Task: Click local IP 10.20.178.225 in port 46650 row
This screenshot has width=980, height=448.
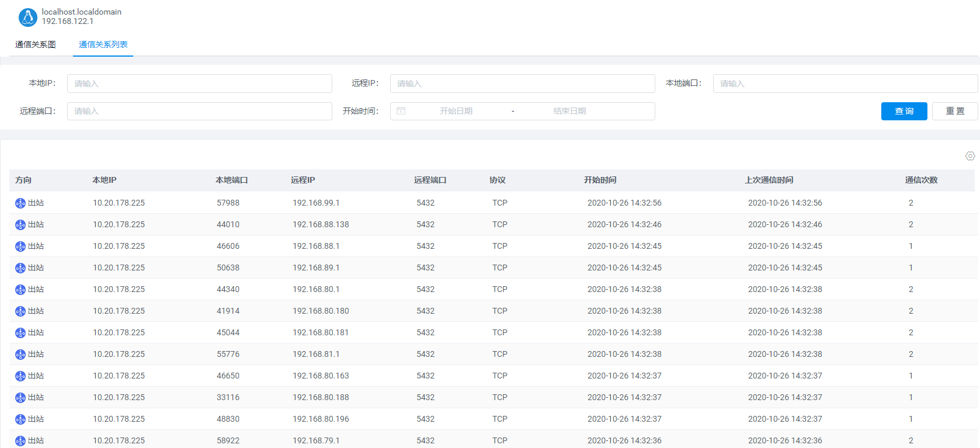Action: [x=119, y=376]
